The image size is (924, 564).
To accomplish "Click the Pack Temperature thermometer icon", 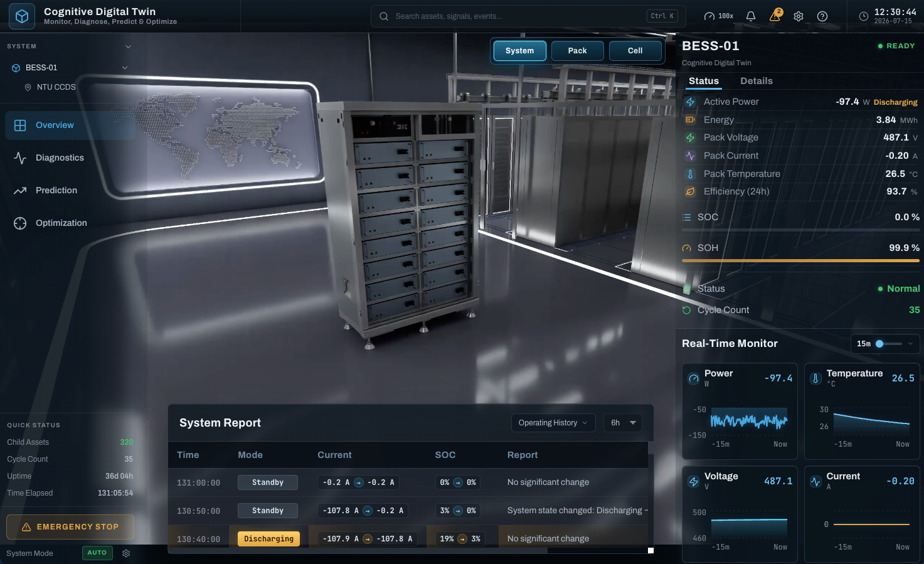I will [x=690, y=174].
